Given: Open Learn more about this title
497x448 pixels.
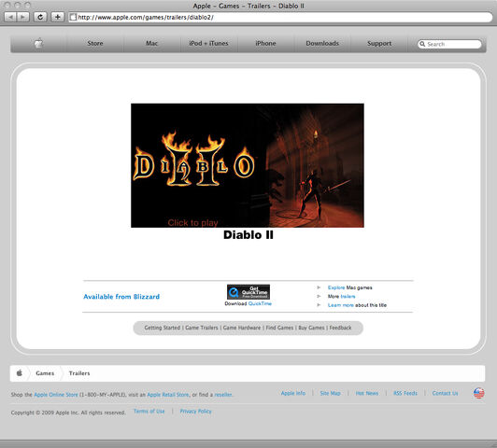Looking at the screenshot, I should (x=341, y=305).
